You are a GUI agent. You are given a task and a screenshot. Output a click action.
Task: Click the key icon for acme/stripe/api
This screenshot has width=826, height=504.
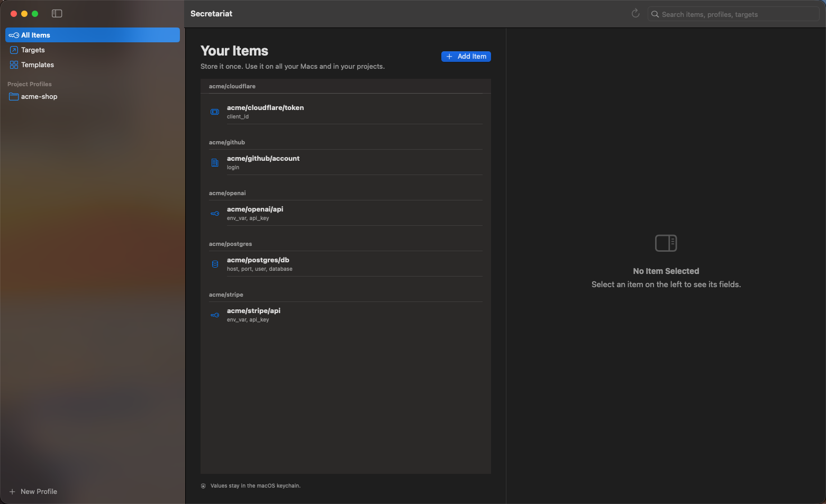point(215,315)
